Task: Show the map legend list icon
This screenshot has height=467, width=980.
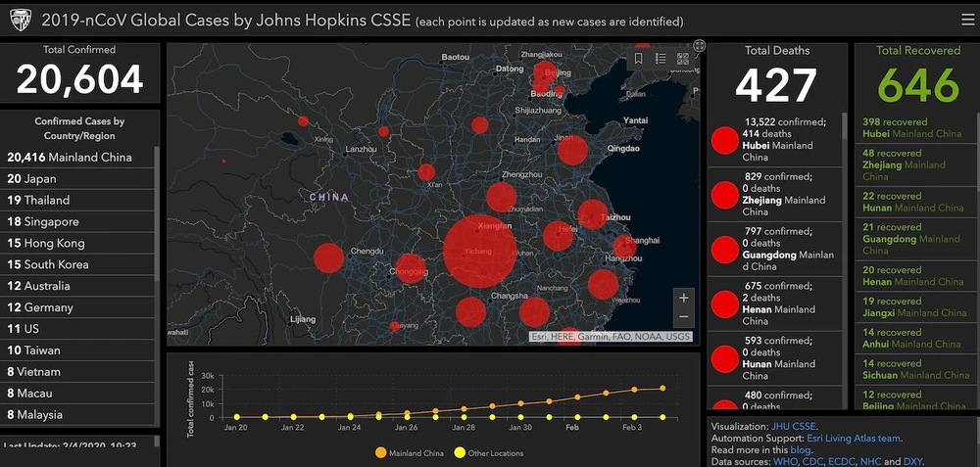Action: 661,59
